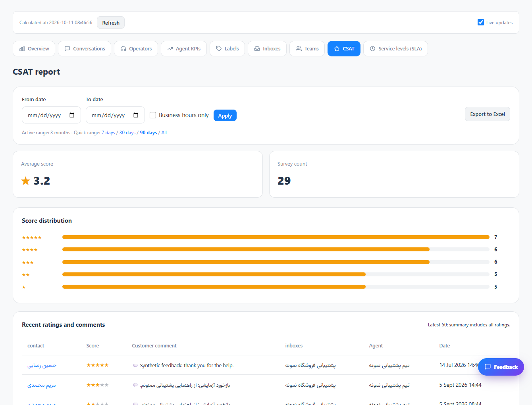Apply the date range filter
The width and height of the screenshot is (532, 405).
tap(225, 116)
